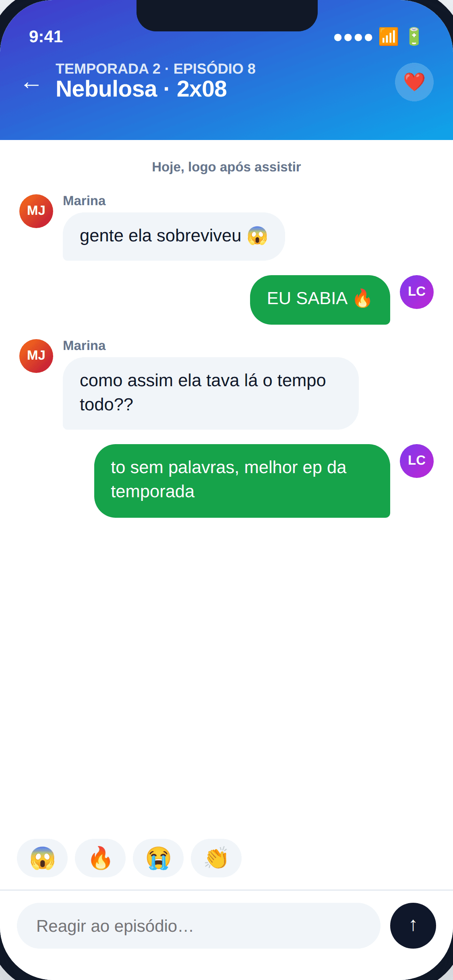The width and height of the screenshot is (453, 980).
Task: Tap the second Marina MJ avatar
Action: (x=36, y=356)
